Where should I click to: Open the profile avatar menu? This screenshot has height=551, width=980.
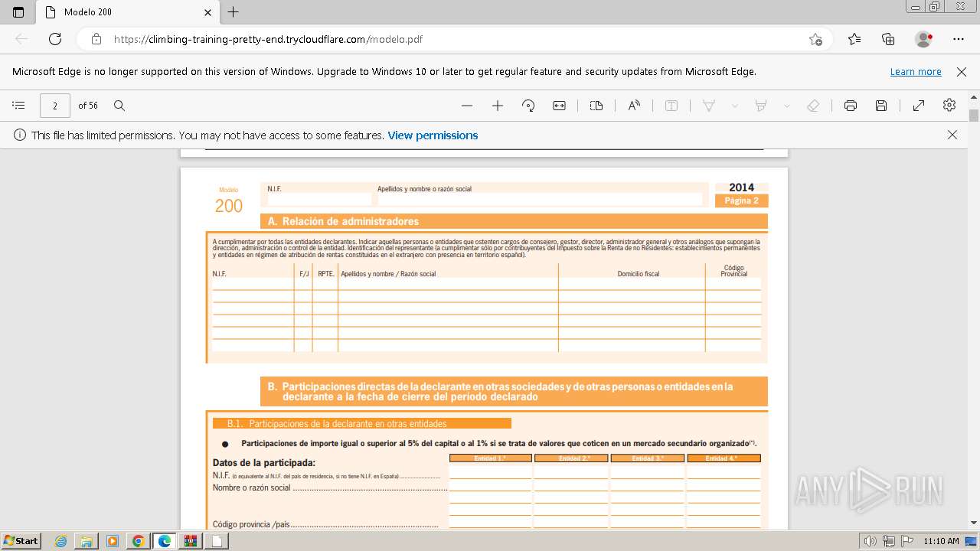(924, 39)
